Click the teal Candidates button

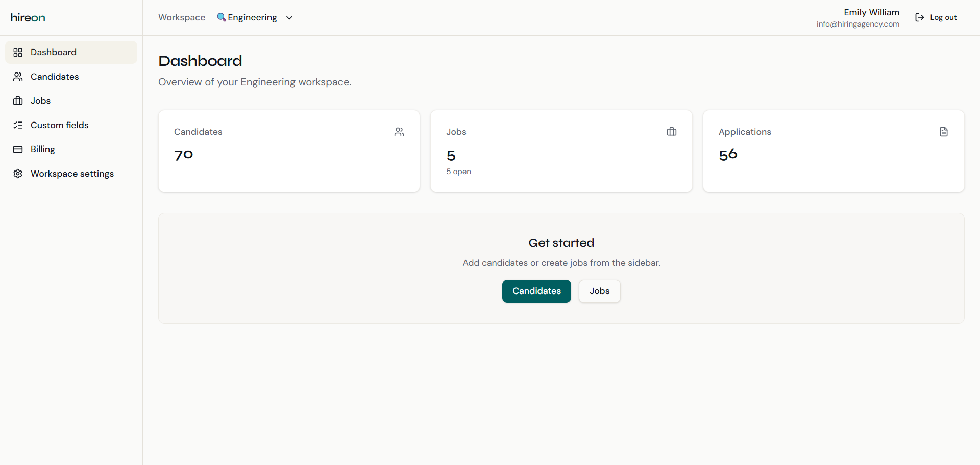(536, 291)
